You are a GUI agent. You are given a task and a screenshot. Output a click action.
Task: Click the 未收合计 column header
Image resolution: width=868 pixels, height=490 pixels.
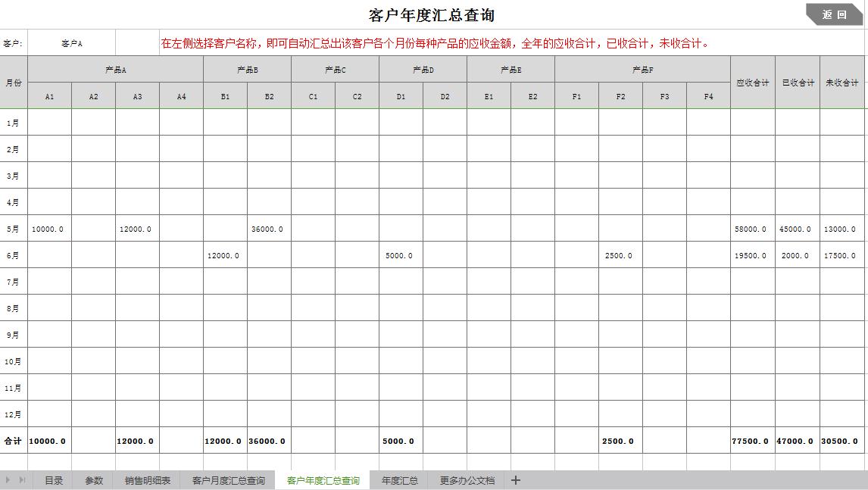pyautogui.click(x=842, y=83)
